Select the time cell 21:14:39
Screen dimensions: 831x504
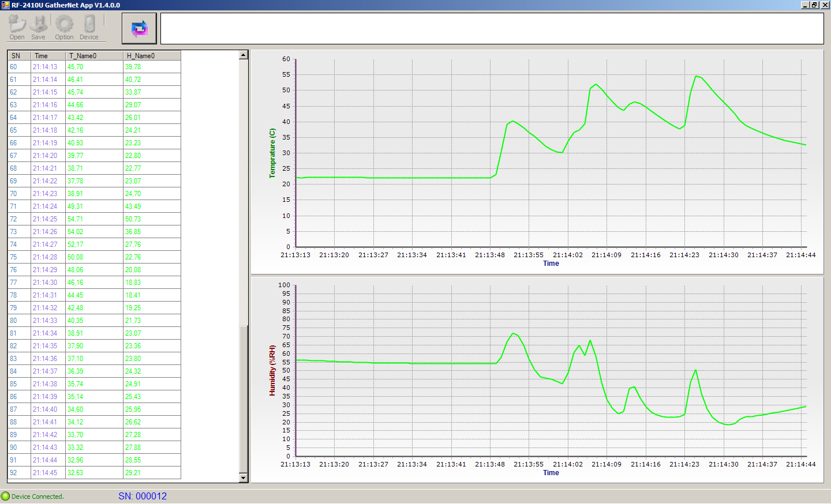[48, 397]
